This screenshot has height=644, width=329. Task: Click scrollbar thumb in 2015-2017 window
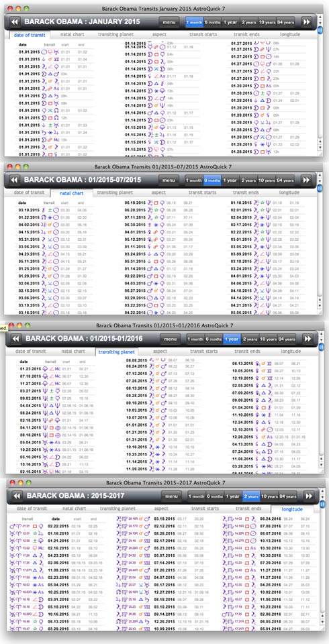tap(322, 504)
